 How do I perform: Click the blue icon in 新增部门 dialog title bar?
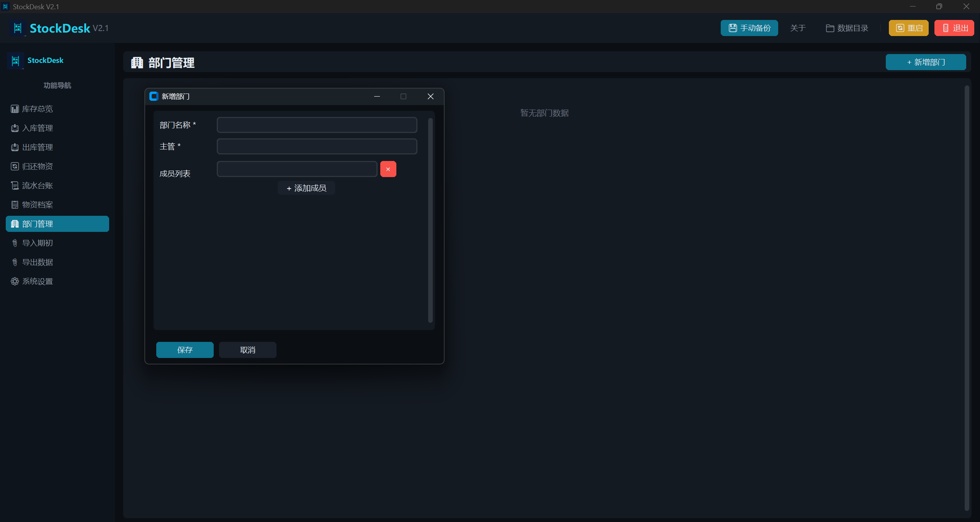point(154,96)
